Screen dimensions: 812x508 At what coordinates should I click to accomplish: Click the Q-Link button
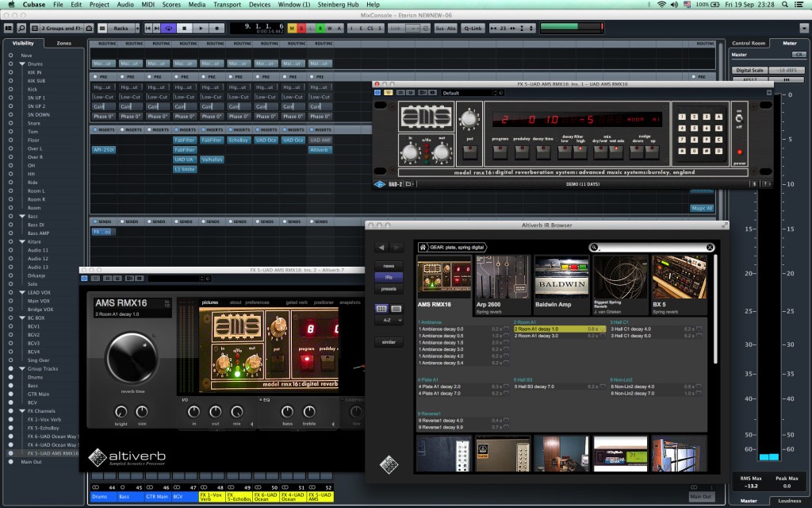pos(473,28)
